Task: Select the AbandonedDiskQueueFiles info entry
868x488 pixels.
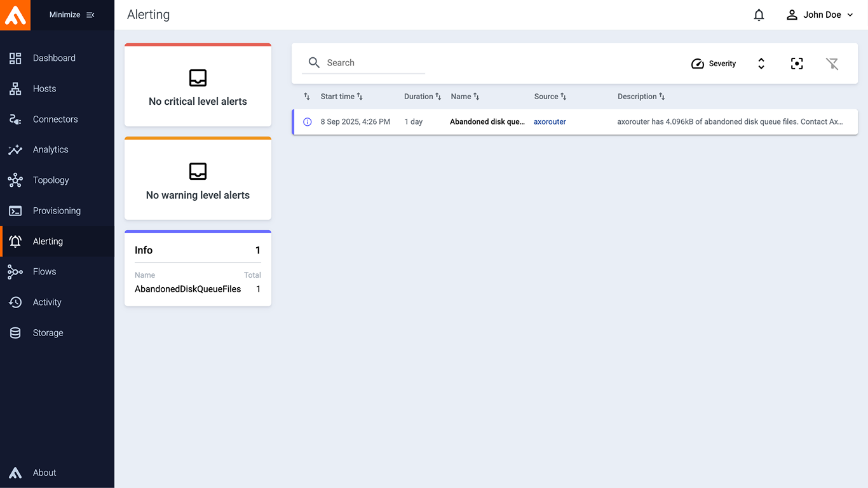Action: tap(188, 289)
